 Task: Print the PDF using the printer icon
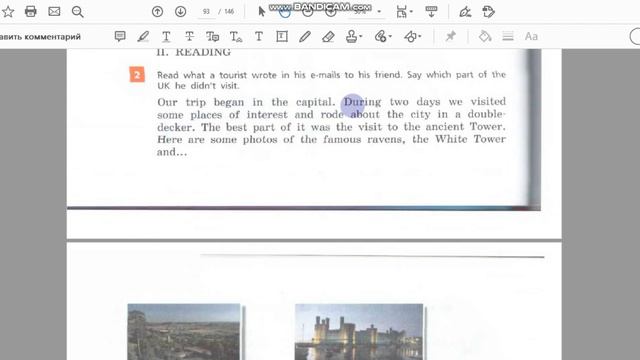pos(31,11)
